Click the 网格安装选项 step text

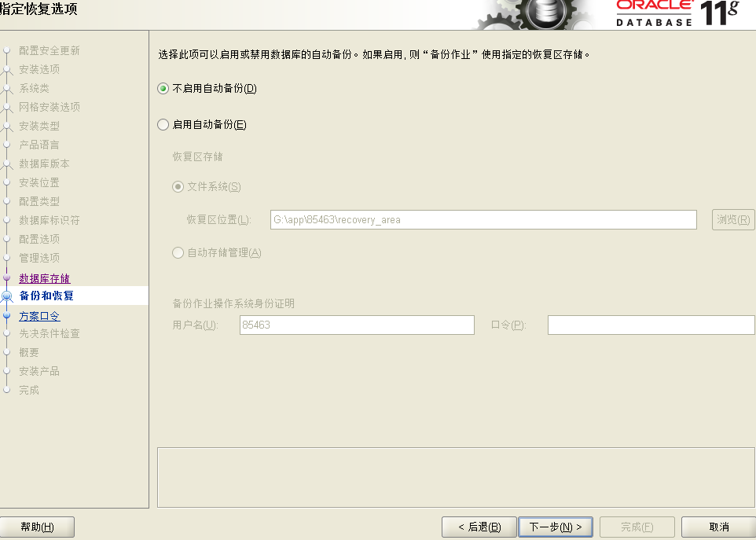(50, 107)
